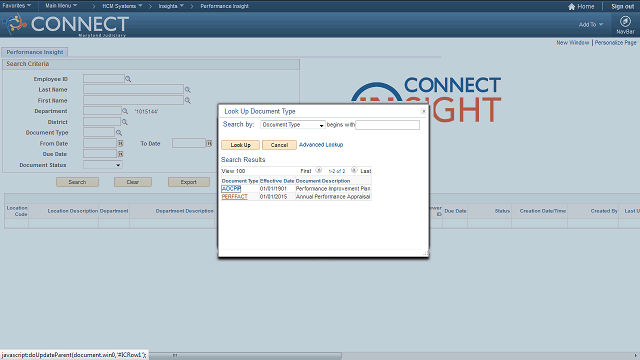Click the First Name input field
Screen dimensions: 640x360
click(x=133, y=100)
